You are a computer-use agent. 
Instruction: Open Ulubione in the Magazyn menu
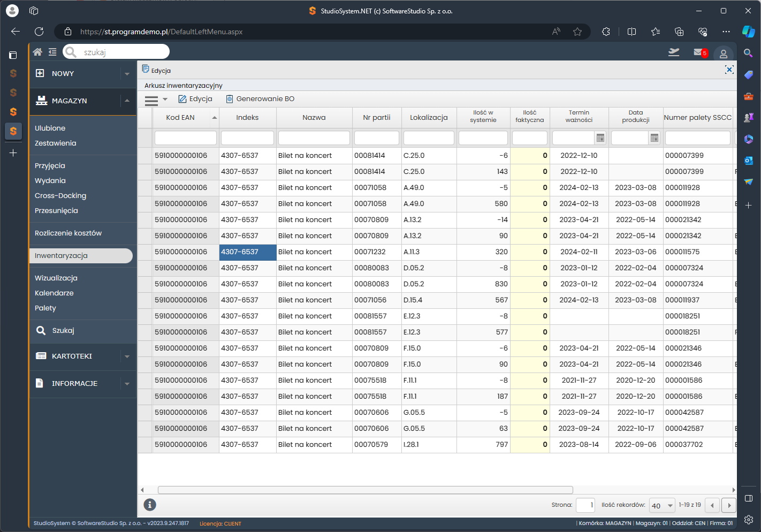[x=50, y=128]
